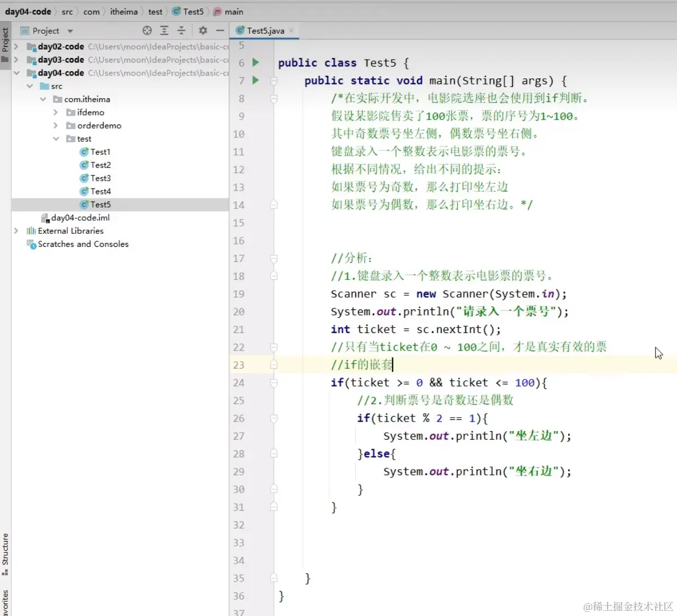The width and height of the screenshot is (677, 616).
Task: Fold the else block at line 28
Action: [273, 454]
